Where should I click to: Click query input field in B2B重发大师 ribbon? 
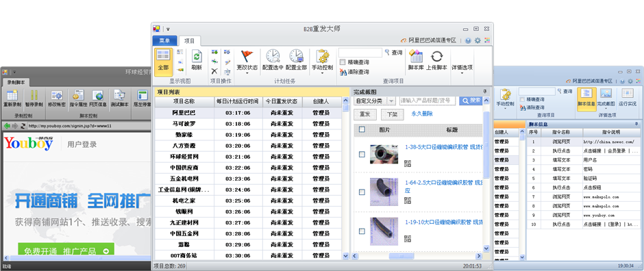click(x=360, y=53)
